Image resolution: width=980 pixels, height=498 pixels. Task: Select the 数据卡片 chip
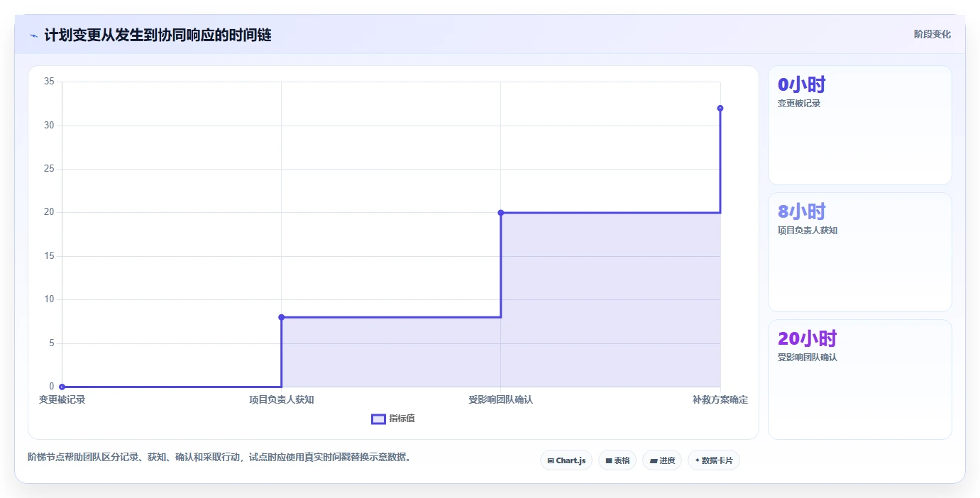(x=714, y=460)
